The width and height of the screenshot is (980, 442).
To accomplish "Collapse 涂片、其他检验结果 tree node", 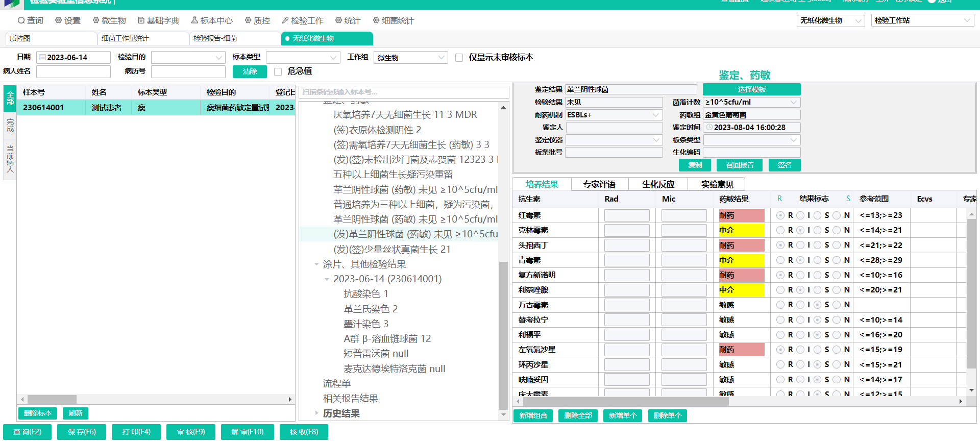I will pos(316,264).
